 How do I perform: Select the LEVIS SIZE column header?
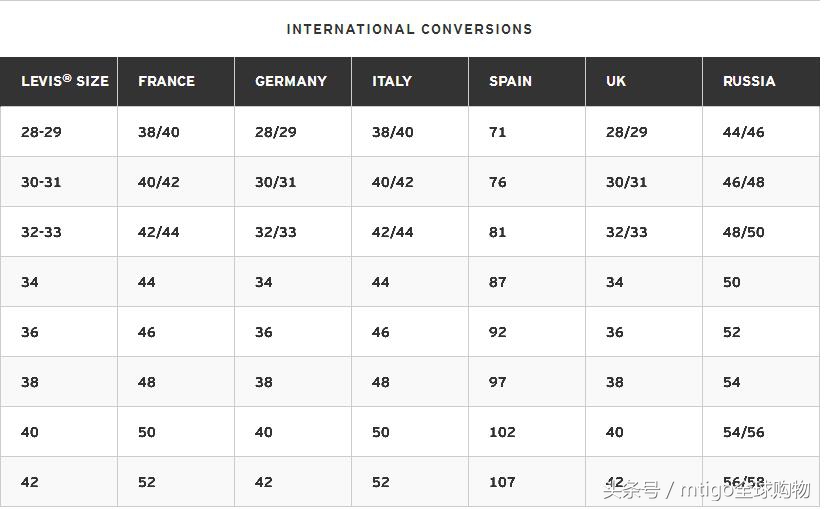(x=64, y=81)
